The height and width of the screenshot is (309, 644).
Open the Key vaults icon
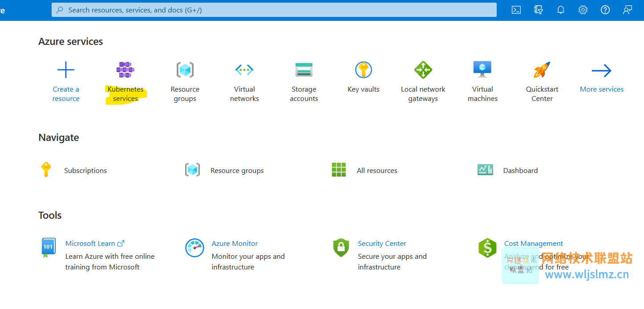point(364,70)
